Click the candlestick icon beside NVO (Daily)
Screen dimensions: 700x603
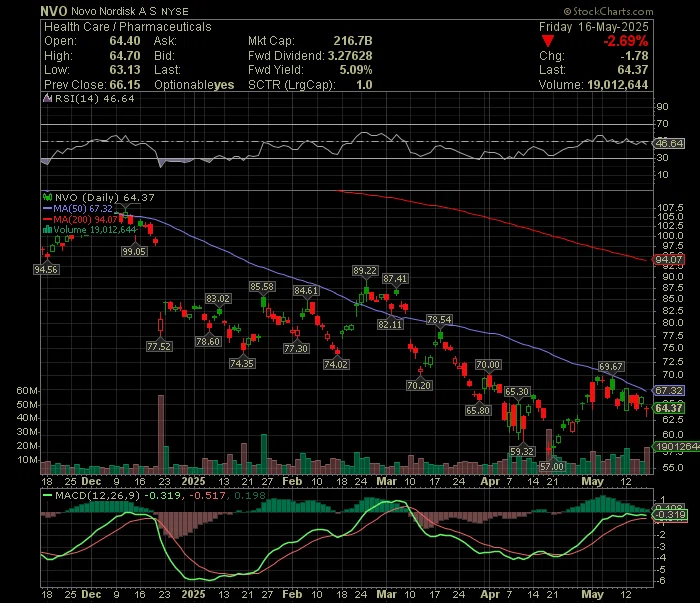pos(47,197)
